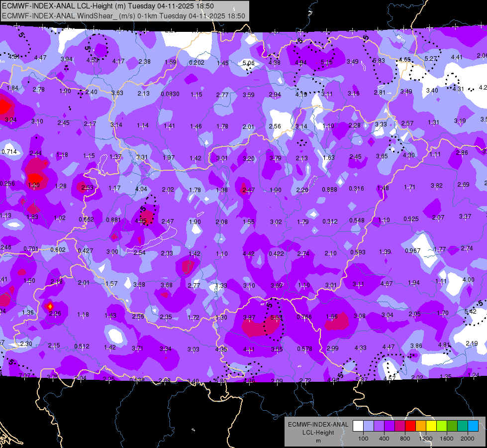The width and height of the screenshot is (487, 448).
Task: Click the wind shear value 5.42
Action: click(470, 311)
